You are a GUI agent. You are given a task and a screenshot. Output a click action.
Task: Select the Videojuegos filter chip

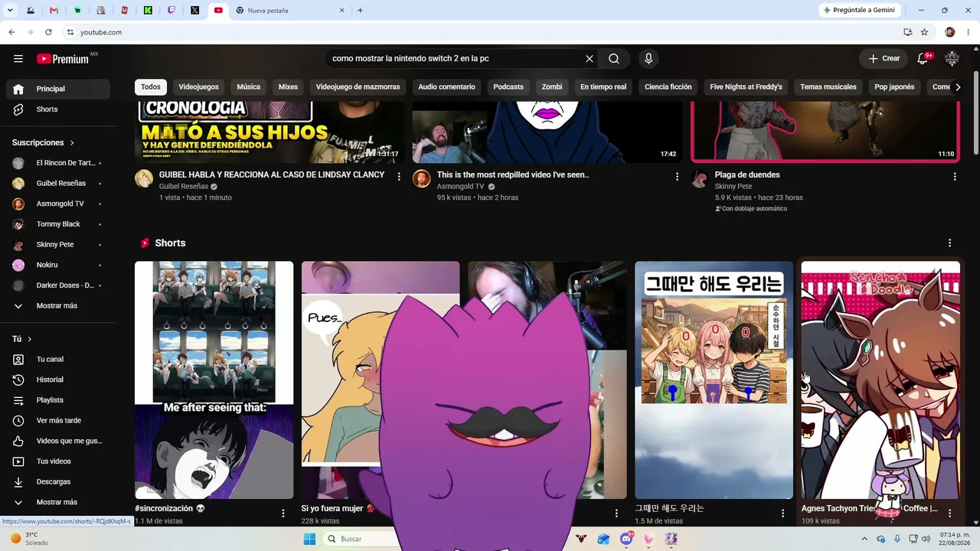[198, 87]
